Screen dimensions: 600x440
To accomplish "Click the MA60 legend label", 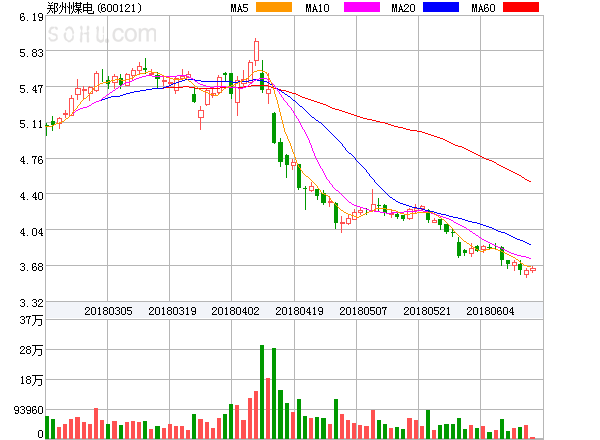I will pyautogui.click(x=483, y=8).
